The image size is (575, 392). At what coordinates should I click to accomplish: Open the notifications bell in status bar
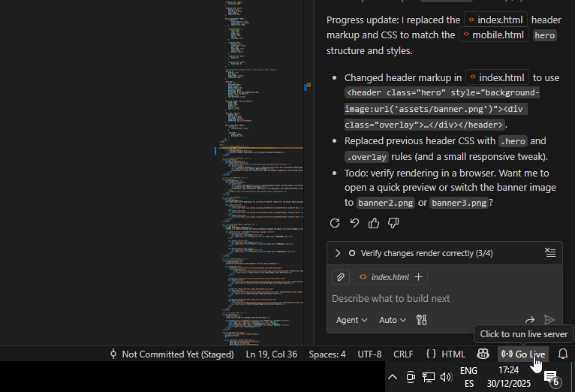pyautogui.click(x=562, y=354)
